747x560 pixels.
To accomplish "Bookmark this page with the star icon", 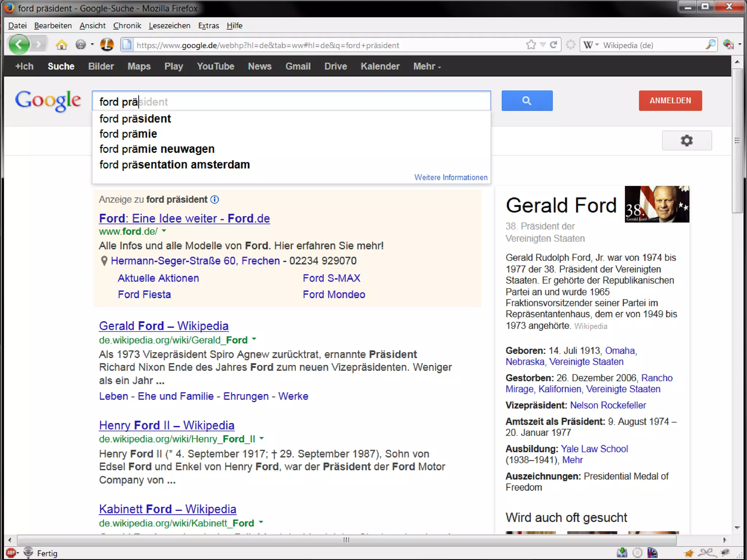I will pos(531,45).
